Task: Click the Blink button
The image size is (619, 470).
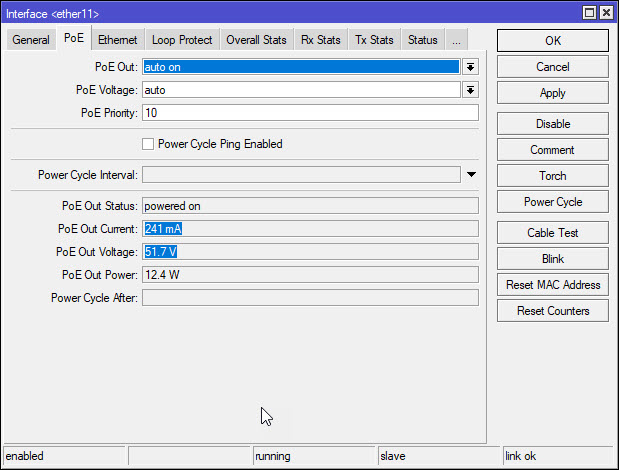Action: point(553,258)
